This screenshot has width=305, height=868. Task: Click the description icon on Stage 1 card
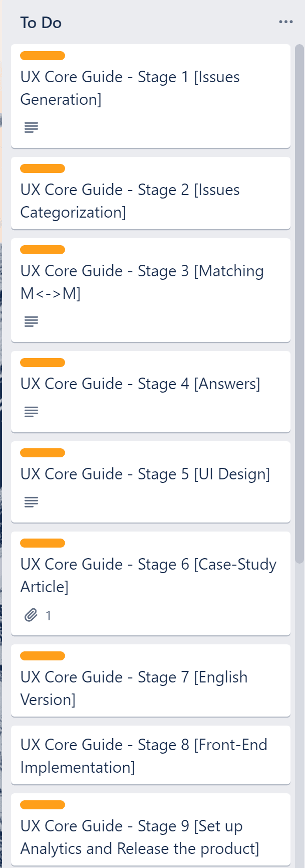tap(31, 127)
